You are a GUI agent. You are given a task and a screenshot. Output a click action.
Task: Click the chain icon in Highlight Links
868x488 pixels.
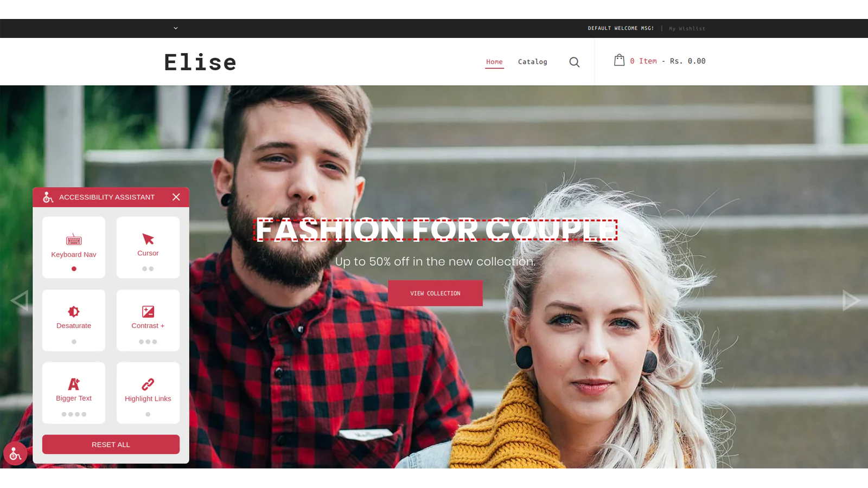tap(148, 384)
